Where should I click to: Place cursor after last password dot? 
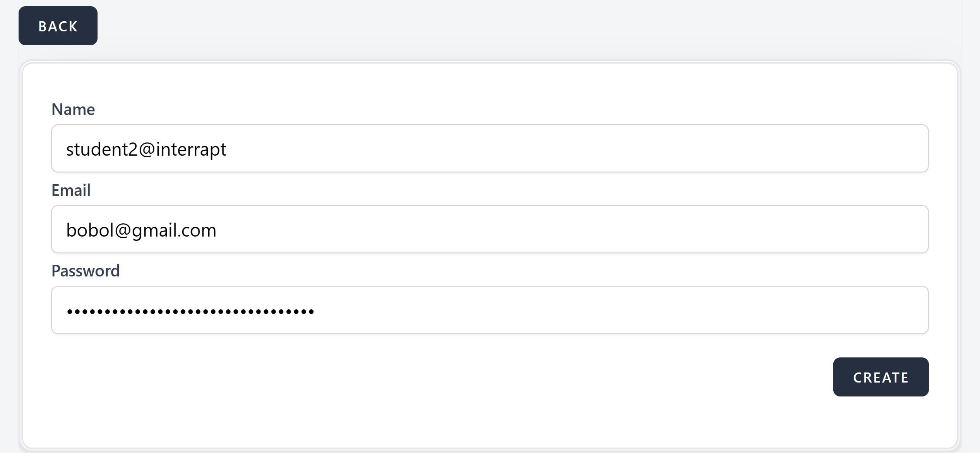315,311
